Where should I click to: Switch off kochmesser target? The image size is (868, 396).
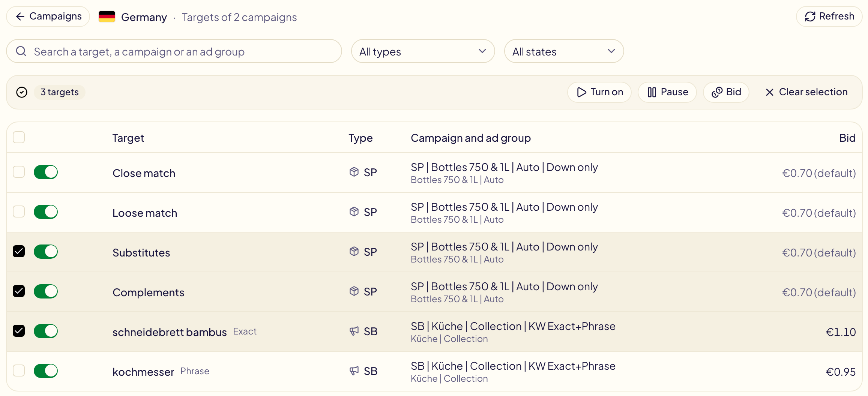point(46,371)
